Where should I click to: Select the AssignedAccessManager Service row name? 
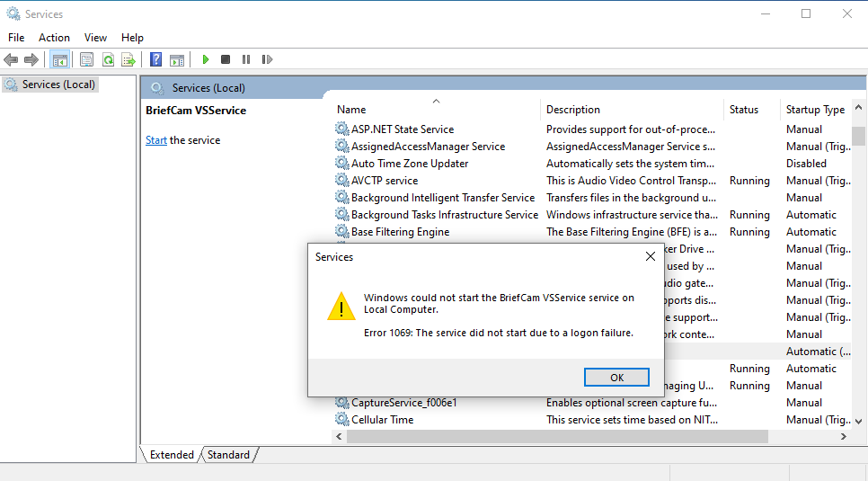point(428,147)
